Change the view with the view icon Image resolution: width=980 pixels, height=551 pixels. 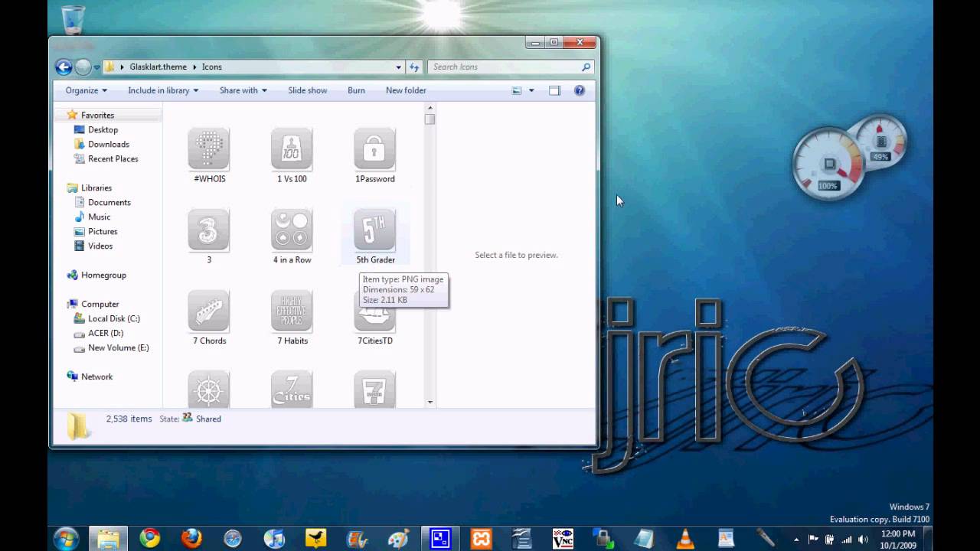[x=517, y=90]
